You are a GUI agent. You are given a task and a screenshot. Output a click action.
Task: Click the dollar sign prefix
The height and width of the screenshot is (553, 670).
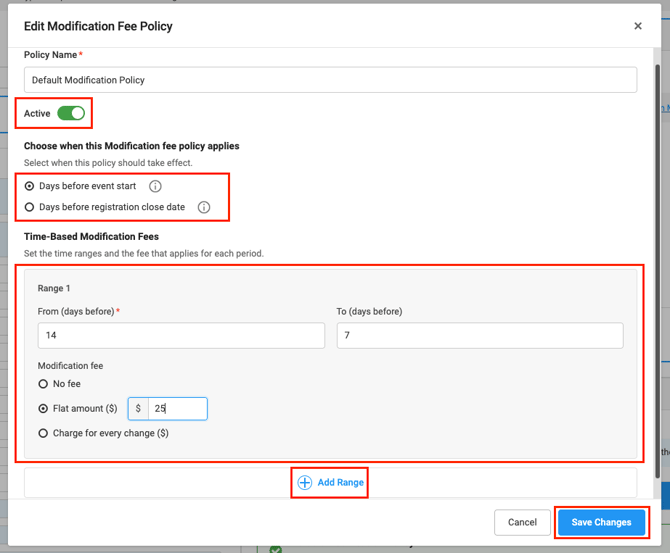[138, 409]
